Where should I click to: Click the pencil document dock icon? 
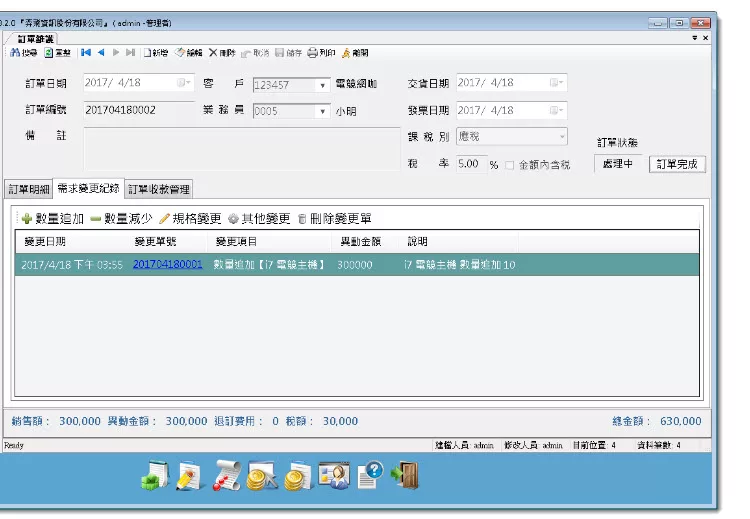click(x=187, y=476)
